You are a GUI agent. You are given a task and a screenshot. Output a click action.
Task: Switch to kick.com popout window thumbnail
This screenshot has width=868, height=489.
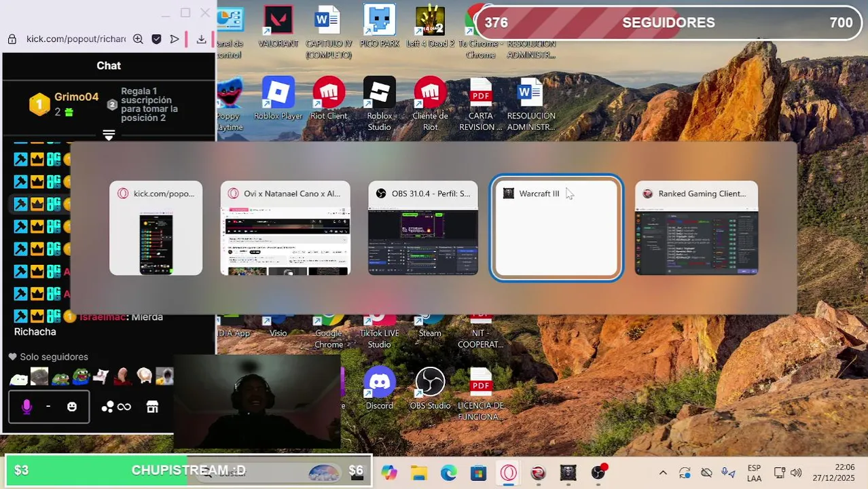click(156, 228)
